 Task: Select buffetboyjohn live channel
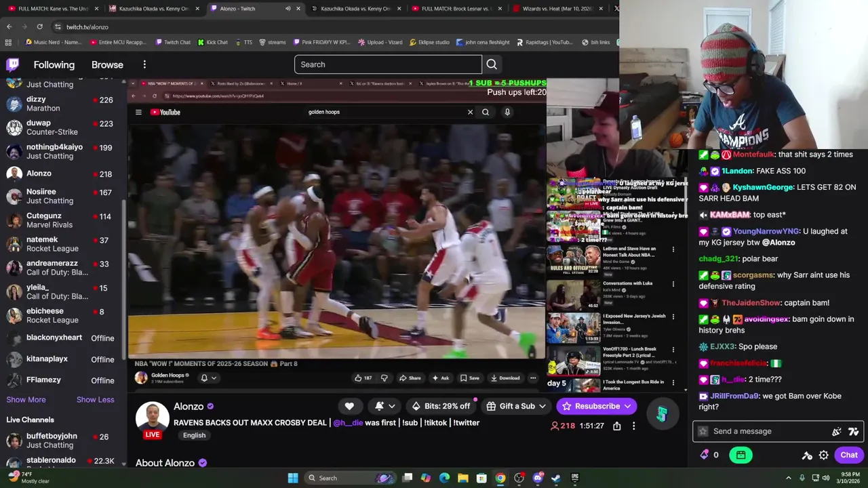[63, 441]
